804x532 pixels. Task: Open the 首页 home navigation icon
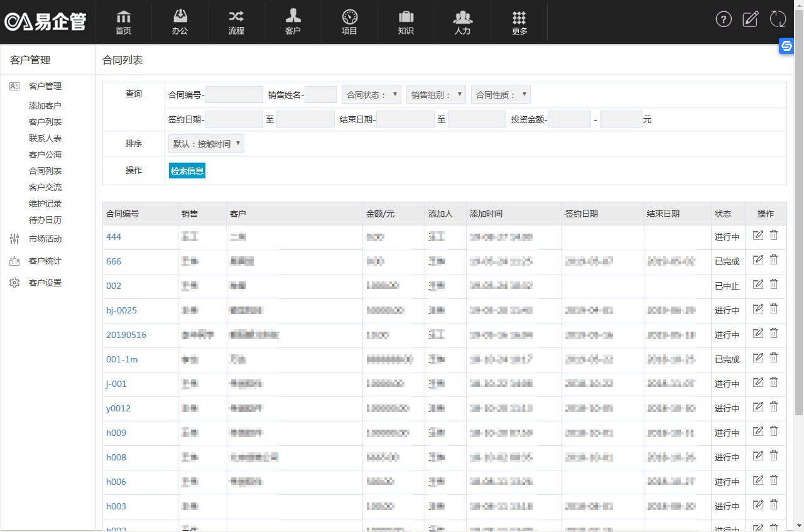tap(123, 22)
